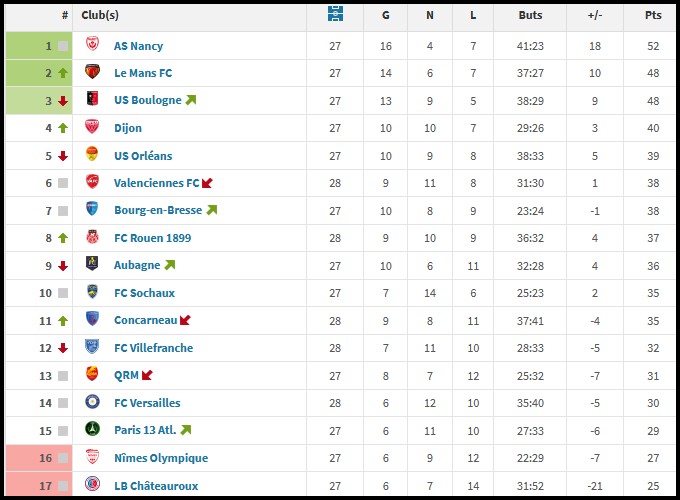Viewport: 680px width, 500px height.
Task: Open the US Orléans club link
Action: coord(143,156)
